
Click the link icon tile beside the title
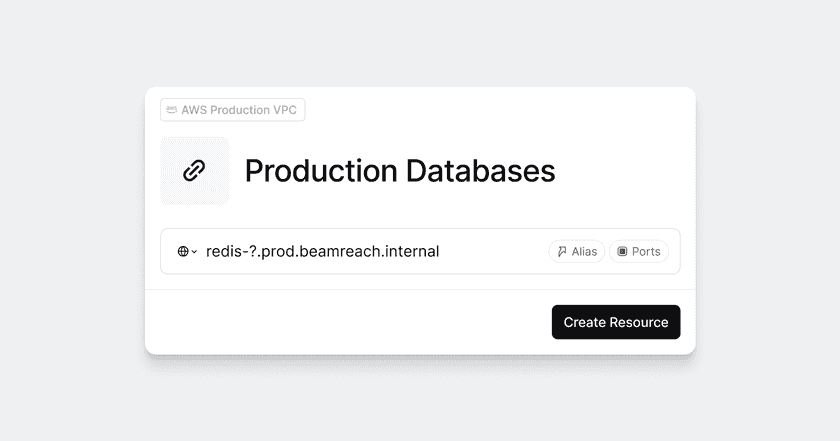(194, 171)
